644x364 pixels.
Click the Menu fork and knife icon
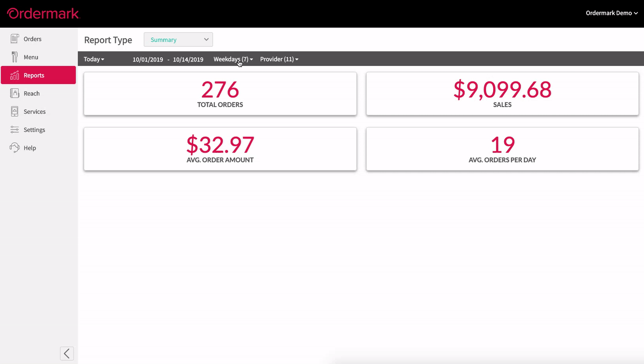coord(15,57)
